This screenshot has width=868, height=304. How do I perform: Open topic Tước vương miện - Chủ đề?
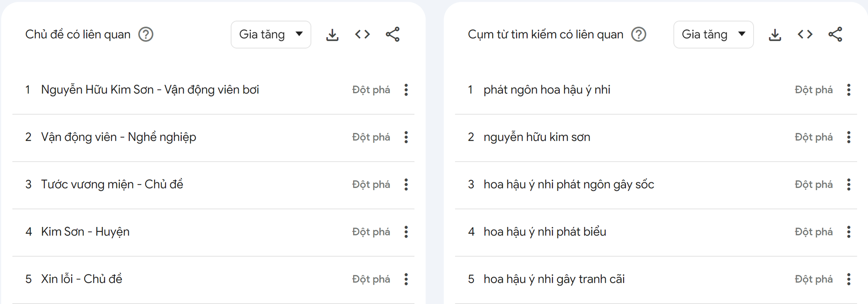[112, 185]
